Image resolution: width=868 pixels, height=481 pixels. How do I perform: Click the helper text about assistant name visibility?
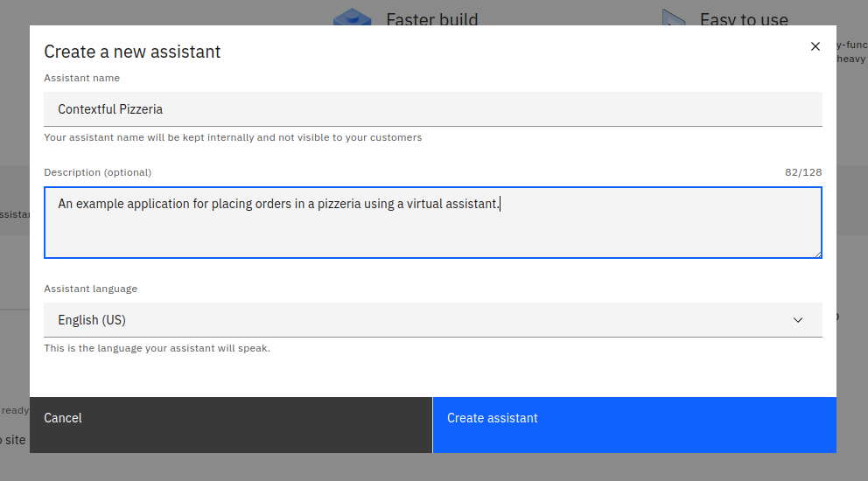coord(233,138)
